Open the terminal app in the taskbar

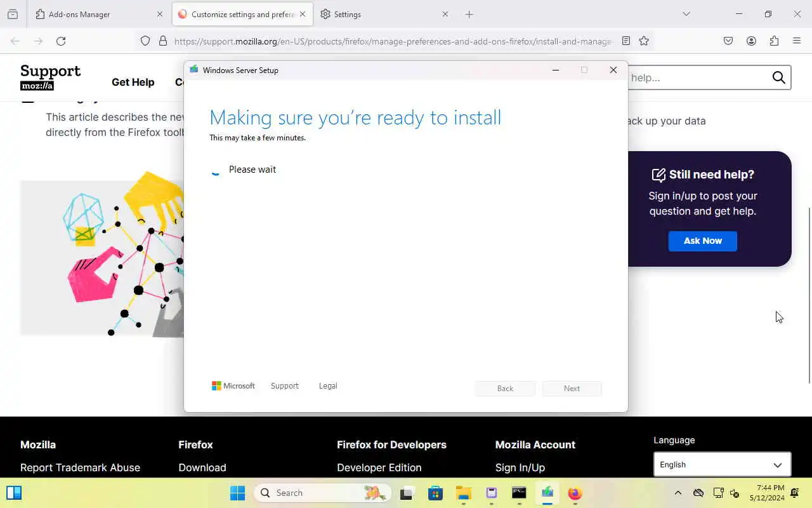click(x=519, y=493)
